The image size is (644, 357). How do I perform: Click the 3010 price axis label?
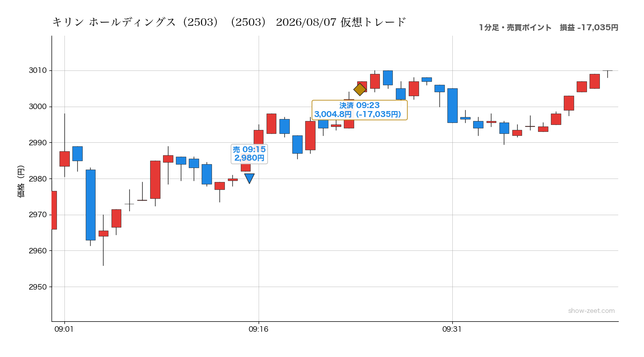38,70
